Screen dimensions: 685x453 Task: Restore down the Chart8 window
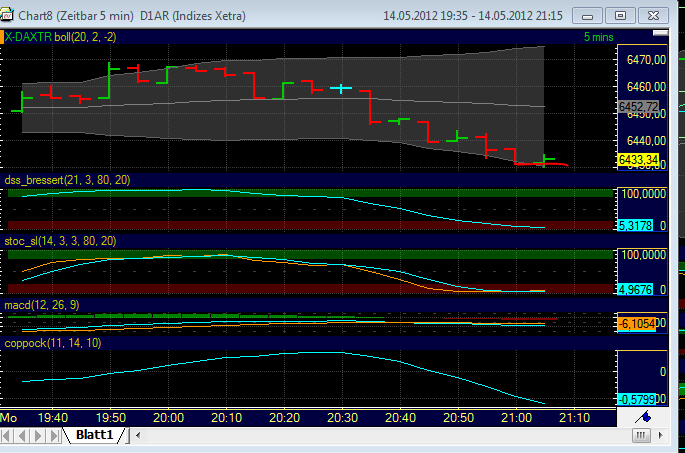tap(620, 16)
